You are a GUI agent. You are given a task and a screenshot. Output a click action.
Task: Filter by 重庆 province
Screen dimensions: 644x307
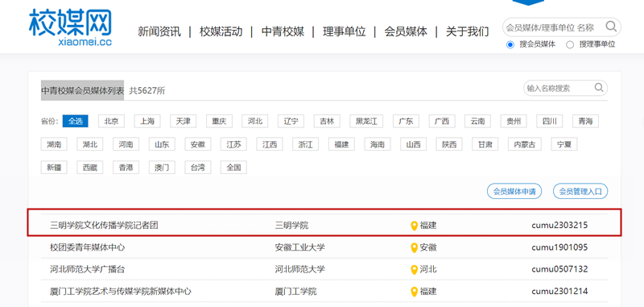click(219, 121)
